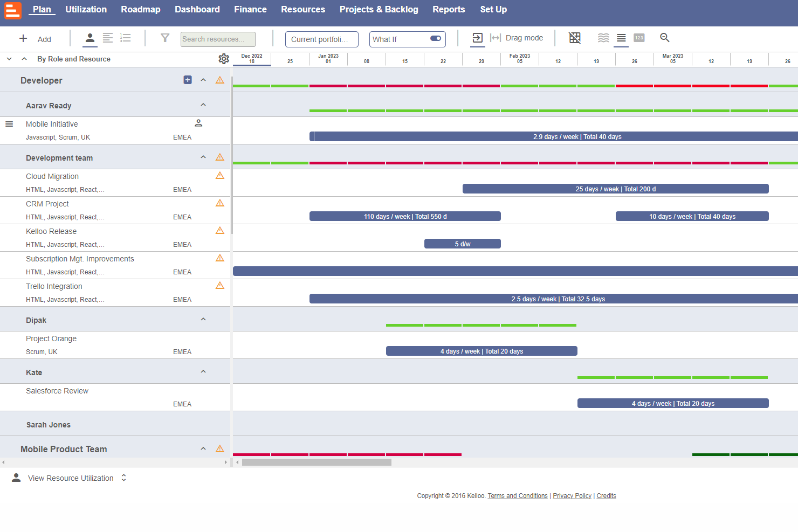Image resolution: width=798 pixels, height=532 pixels.
Task: Click the person icon on Mobile Initiative row
Action: pyautogui.click(x=198, y=123)
